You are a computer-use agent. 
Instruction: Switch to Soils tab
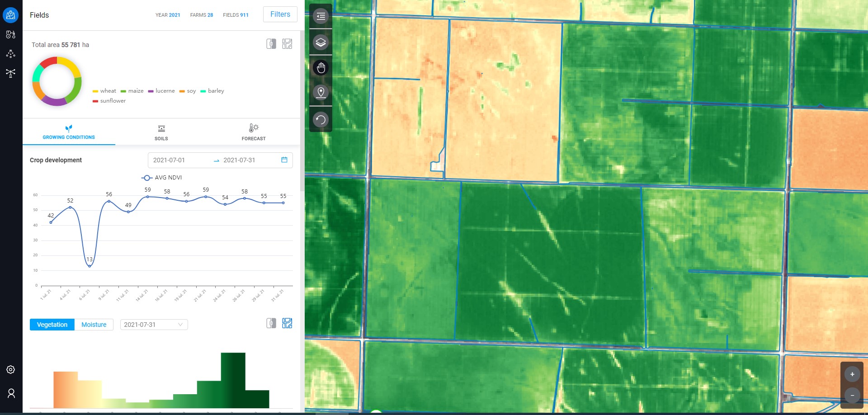tap(161, 132)
